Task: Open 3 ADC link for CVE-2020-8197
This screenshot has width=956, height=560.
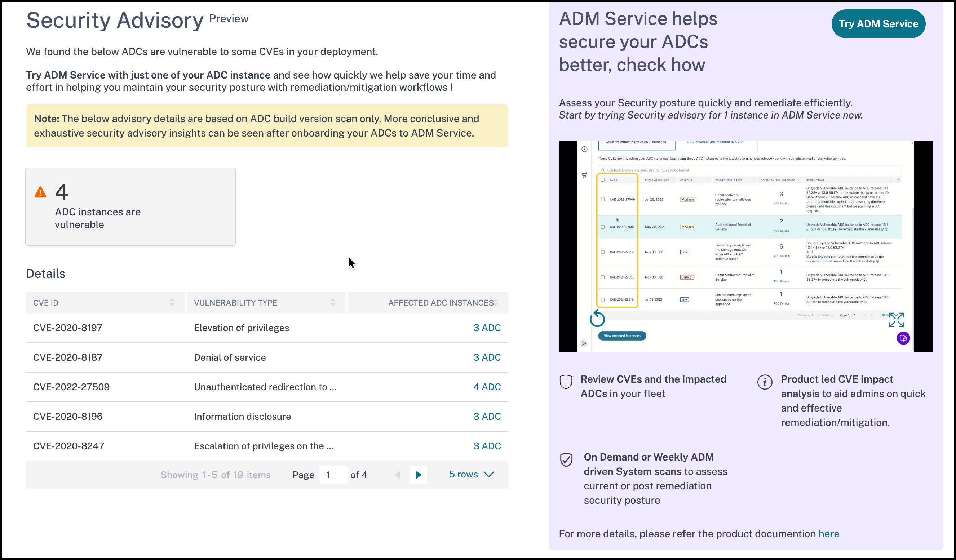Action: (x=487, y=328)
